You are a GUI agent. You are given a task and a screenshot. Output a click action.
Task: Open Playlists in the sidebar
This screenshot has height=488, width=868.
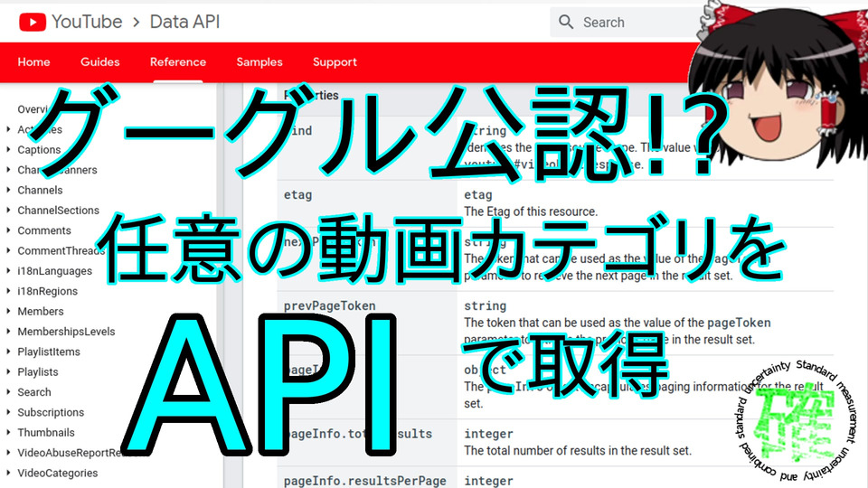tap(38, 371)
